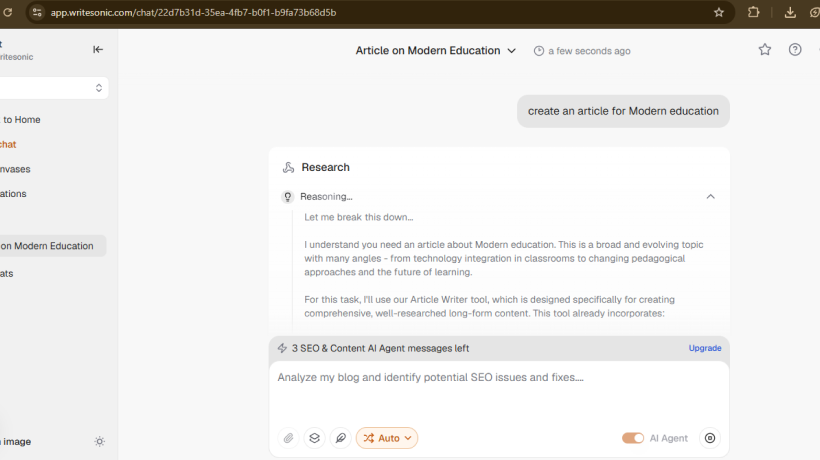Click the 'create an article for Modern education' message
Viewport: 820px width, 460px height.
coord(623,111)
